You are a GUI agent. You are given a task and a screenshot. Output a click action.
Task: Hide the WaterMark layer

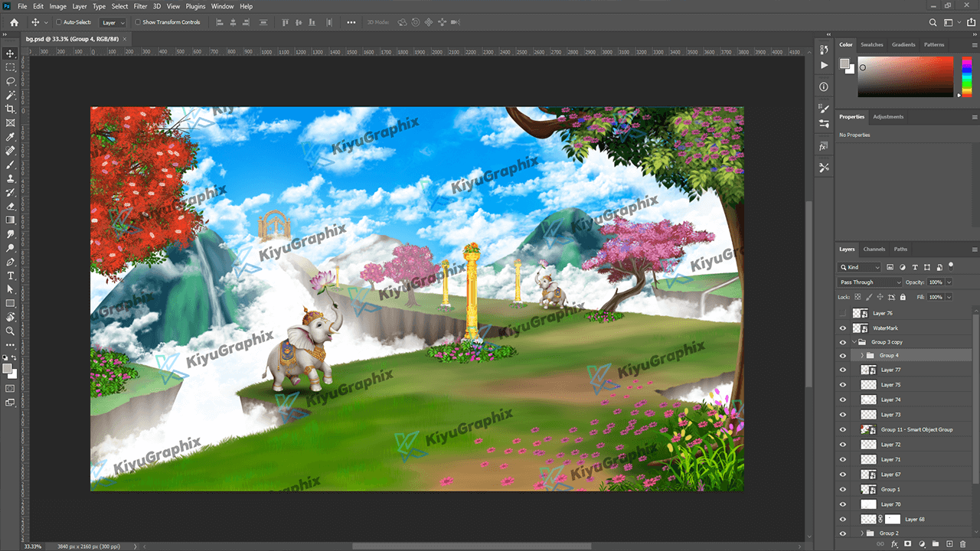point(843,328)
